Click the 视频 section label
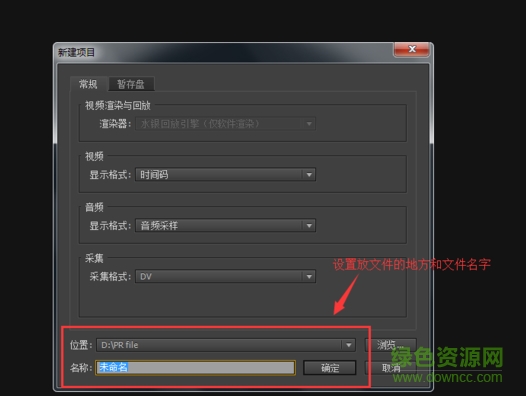The height and width of the screenshot is (396, 526). coord(94,156)
